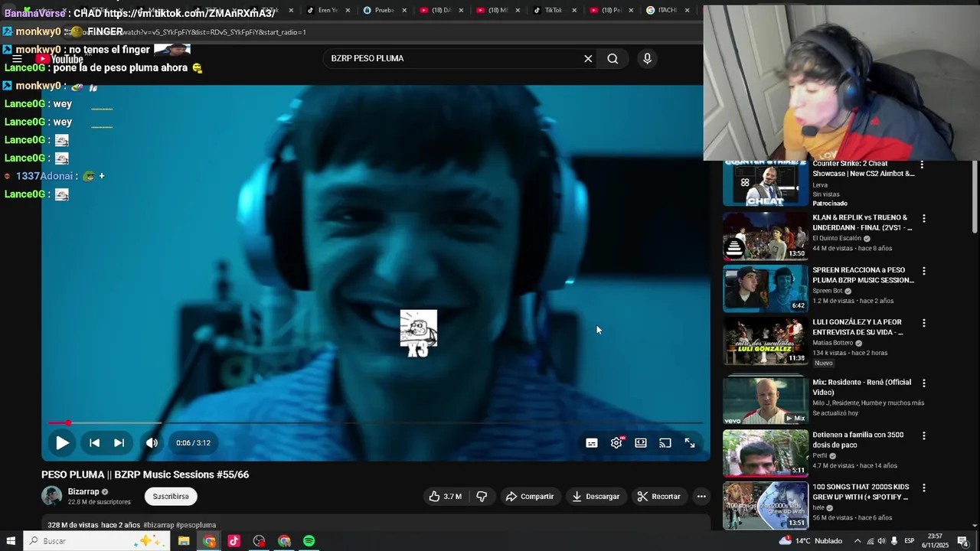Open Bizarrap channel avatar
Viewport: 980px width, 551px height.
pyautogui.click(x=51, y=496)
